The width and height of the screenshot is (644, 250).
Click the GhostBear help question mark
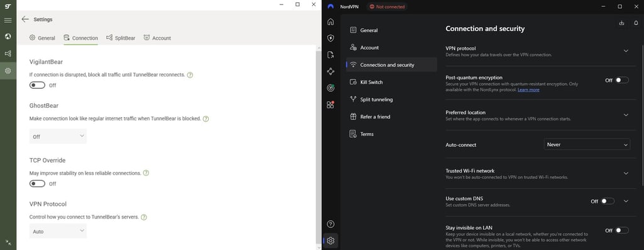click(x=206, y=119)
